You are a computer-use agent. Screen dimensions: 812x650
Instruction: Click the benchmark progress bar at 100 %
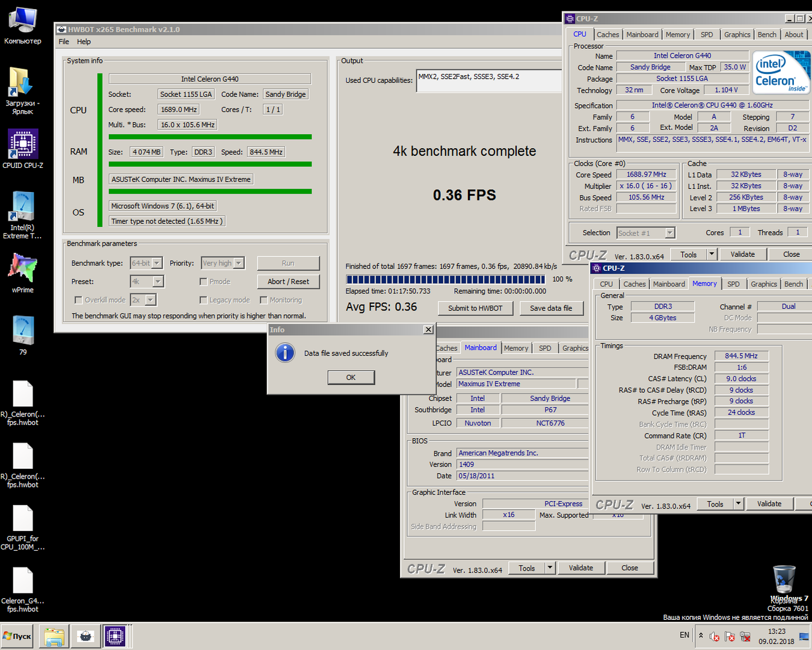tap(446, 279)
